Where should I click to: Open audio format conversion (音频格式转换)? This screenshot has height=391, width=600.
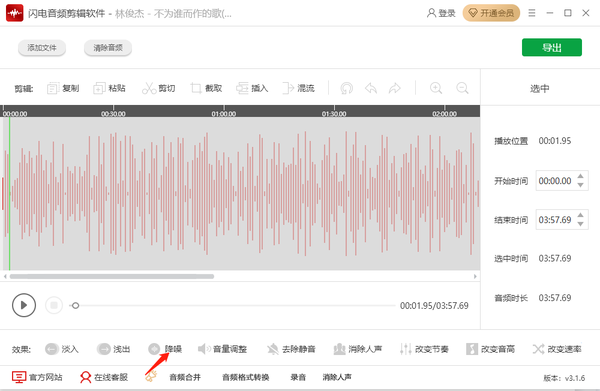(x=246, y=377)
